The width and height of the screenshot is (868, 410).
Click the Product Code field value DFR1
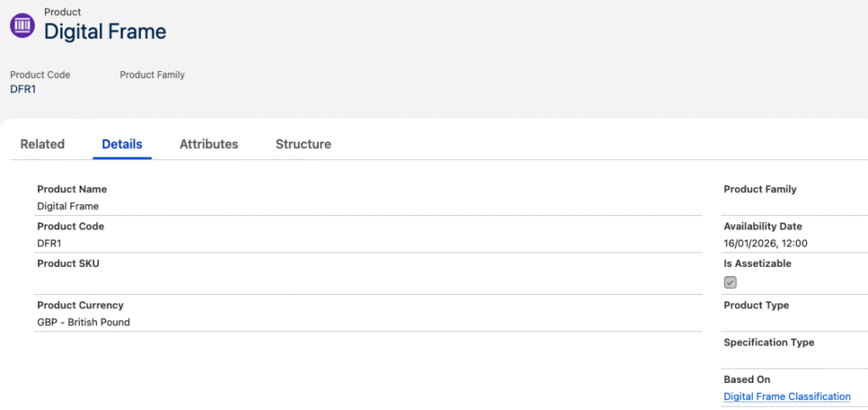pos(49,243)
